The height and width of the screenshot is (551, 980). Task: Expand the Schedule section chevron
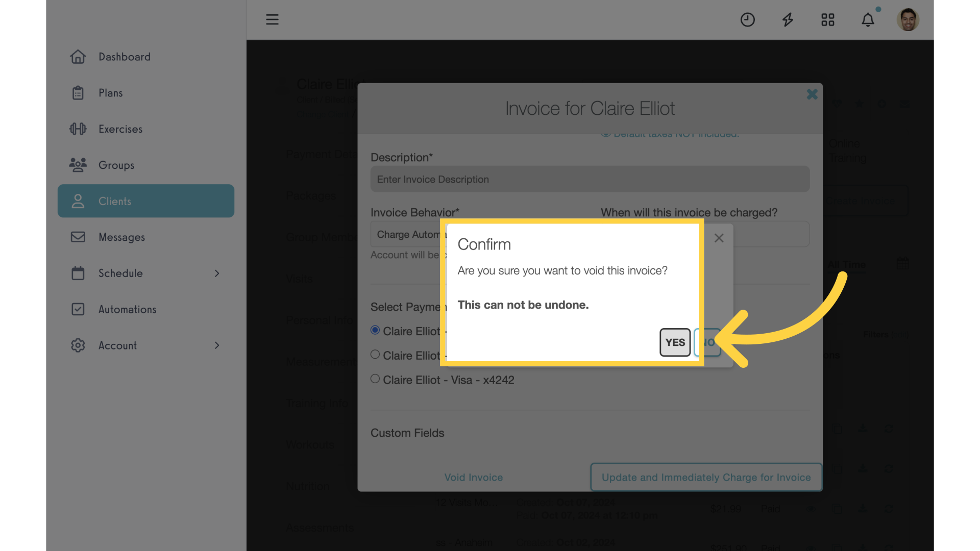point(217,273)
